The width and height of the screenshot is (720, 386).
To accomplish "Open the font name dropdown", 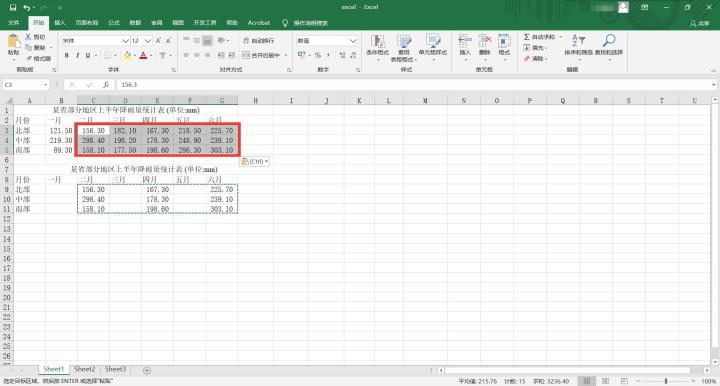I will click(x=125, y=41).
